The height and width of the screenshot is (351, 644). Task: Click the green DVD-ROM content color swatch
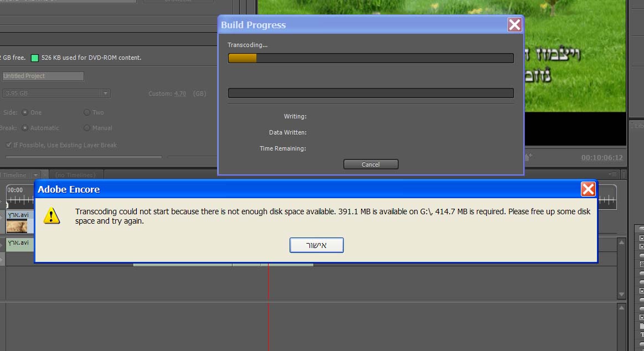35,58
